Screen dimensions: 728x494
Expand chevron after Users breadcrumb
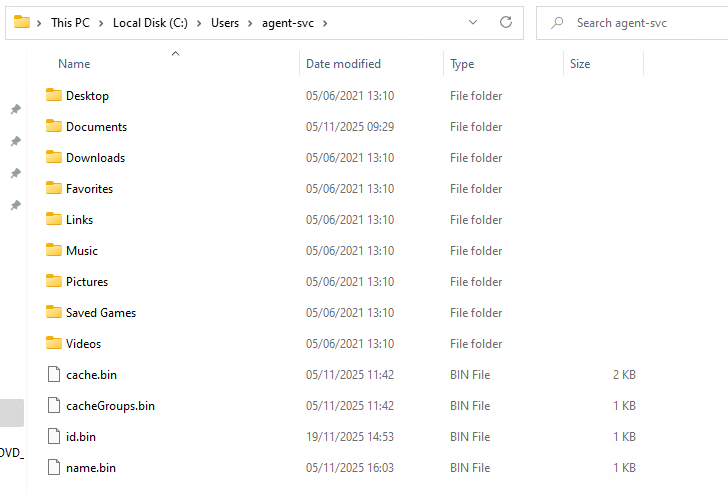pyautogui.click(x=250, y=23)
